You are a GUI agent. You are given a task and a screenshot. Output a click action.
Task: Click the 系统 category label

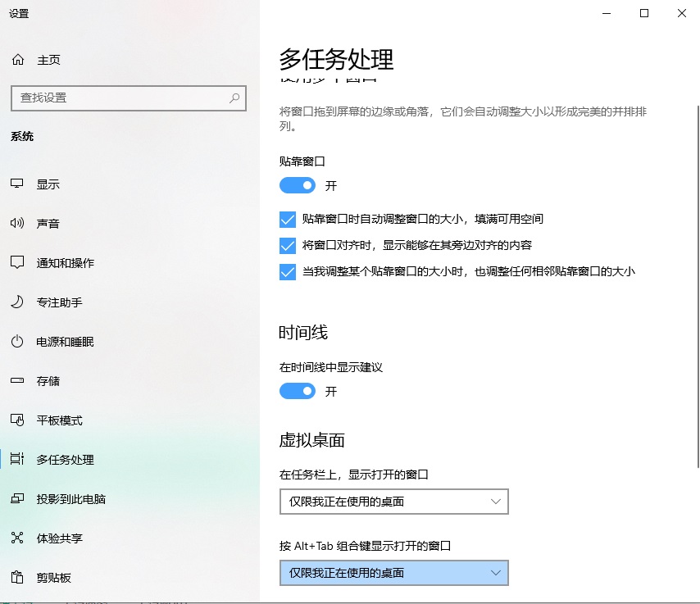(x=22, y=136)
